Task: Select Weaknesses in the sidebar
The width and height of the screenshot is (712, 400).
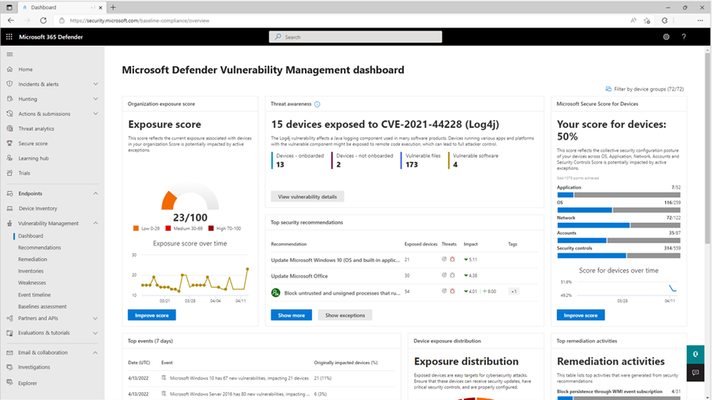Action: click(32, 282)
